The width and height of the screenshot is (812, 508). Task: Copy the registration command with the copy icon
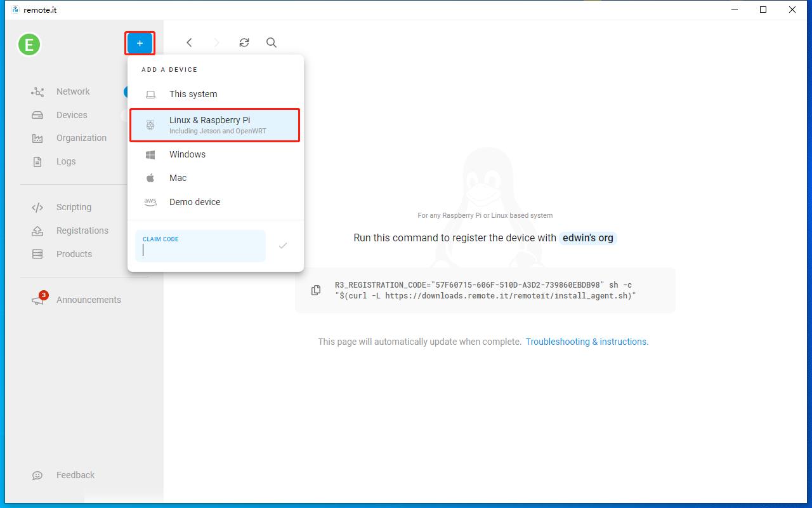(x=316, y=290)
